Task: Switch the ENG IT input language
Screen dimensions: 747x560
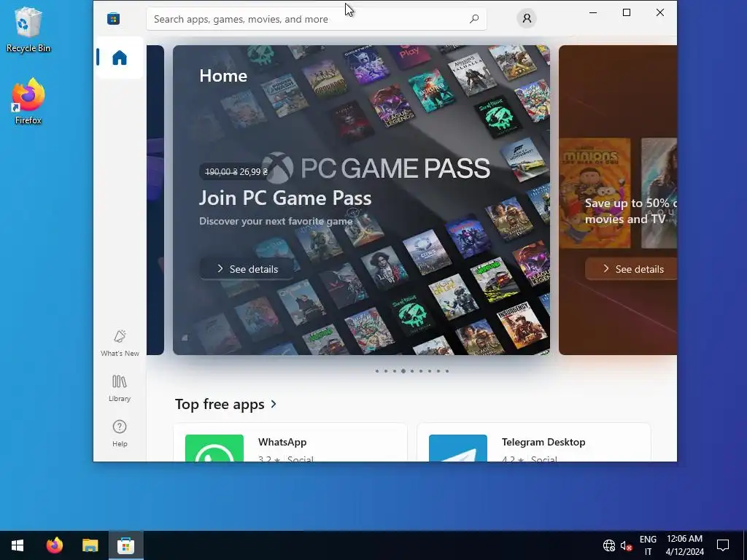Action: click(648, 545)
